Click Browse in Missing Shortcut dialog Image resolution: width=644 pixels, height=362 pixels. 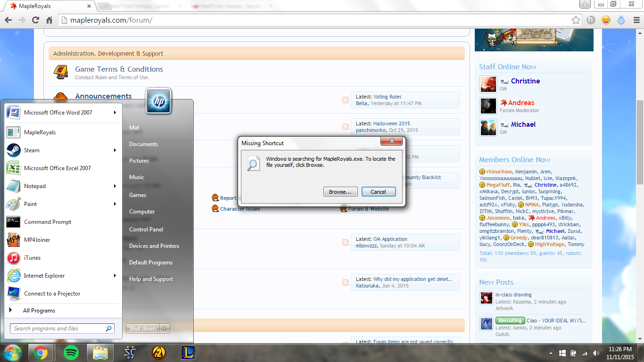(340, 192)
